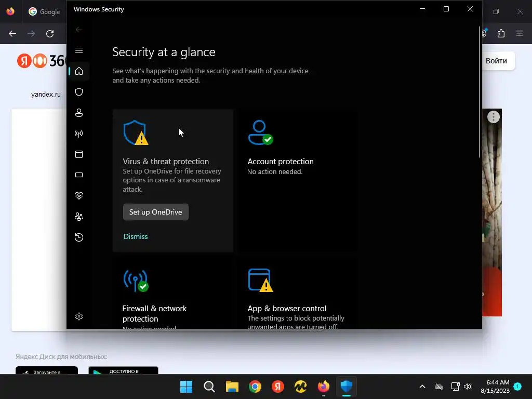Open Firewall & network protection heading
This screenshot has height=399, width=532.
(154, 313)
